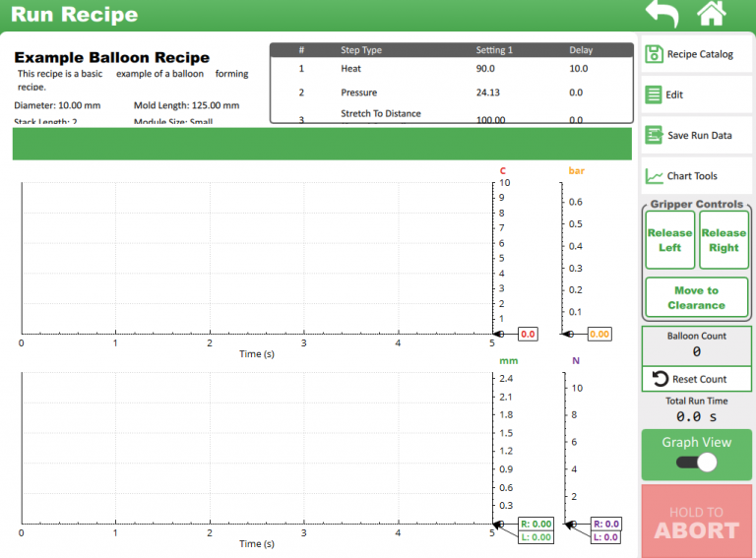Screen dimensions: 756x558
Task: Click Save Run Data icon
Action: pyautogui.click(x=654, y=135)
